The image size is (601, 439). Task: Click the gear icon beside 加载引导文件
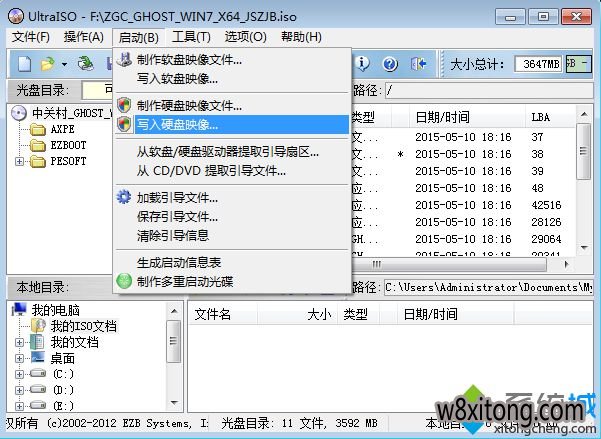(x=124, y=197)
